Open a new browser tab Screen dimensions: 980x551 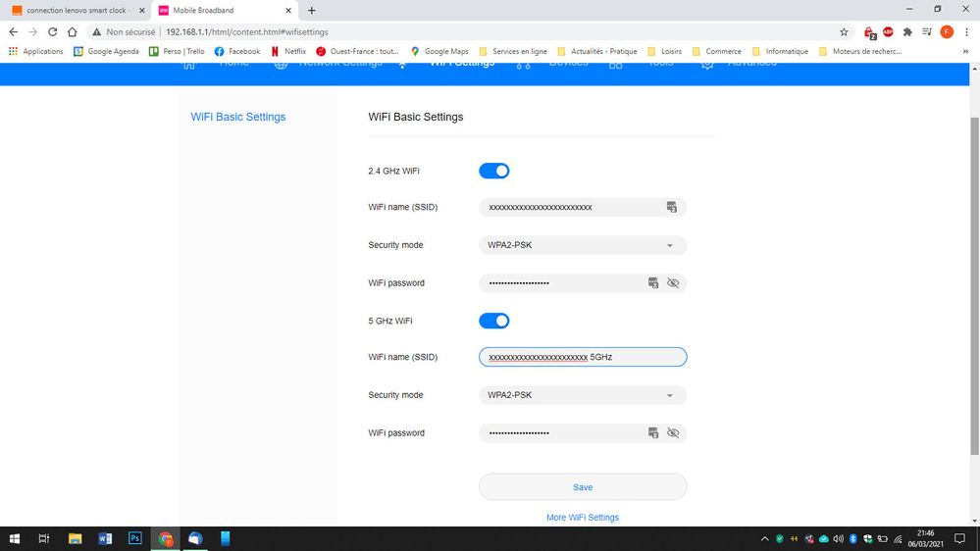click(312, 10)
